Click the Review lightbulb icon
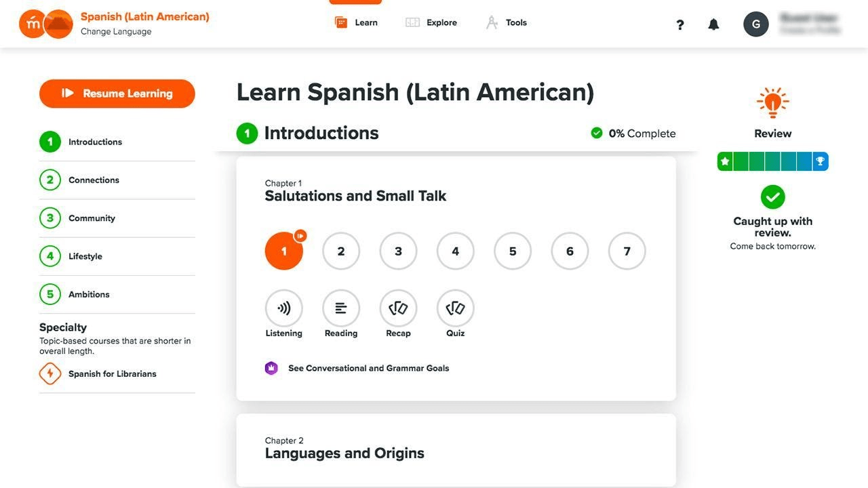The width and height of the screenshot is (868, 488). [x=773, y=104]
